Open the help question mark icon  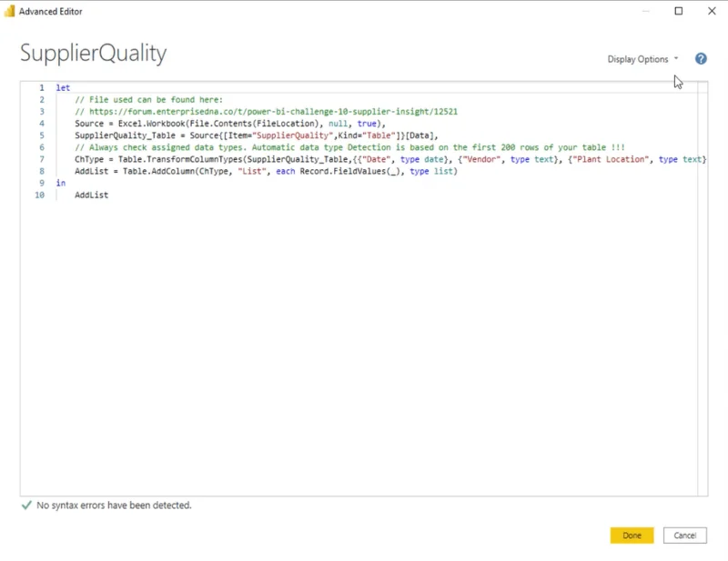coord(701,58)
